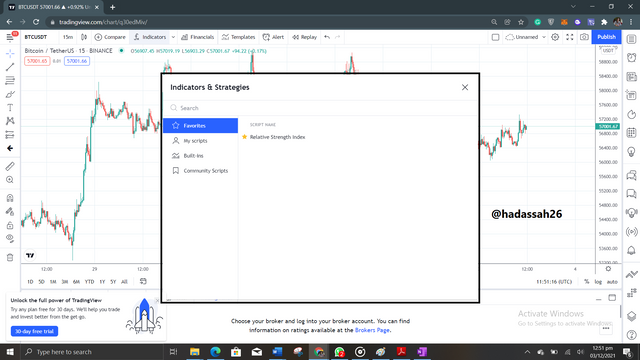Open the Built-ins tab
This screenshot has width=640, height=360.
[200, 156]
